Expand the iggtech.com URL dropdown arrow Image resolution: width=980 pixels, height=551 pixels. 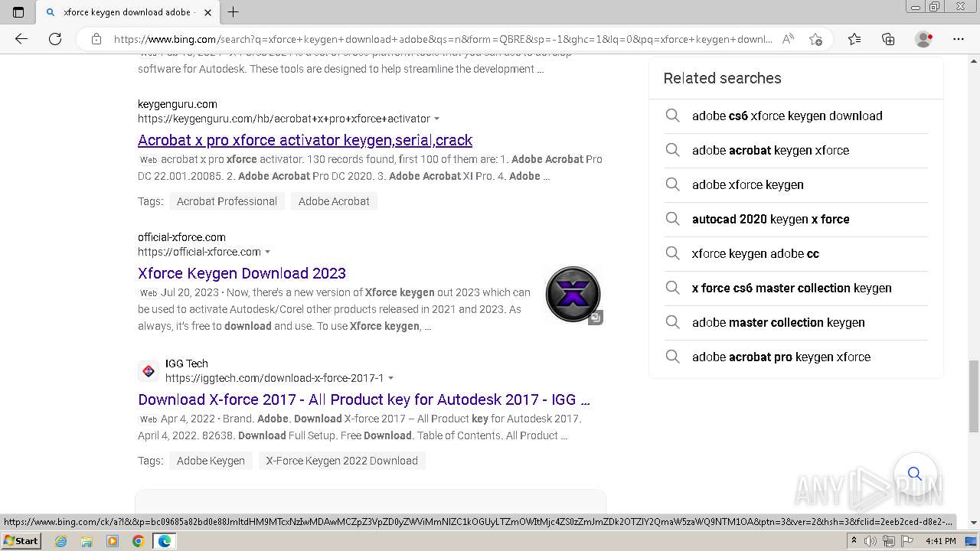point(390,378)
